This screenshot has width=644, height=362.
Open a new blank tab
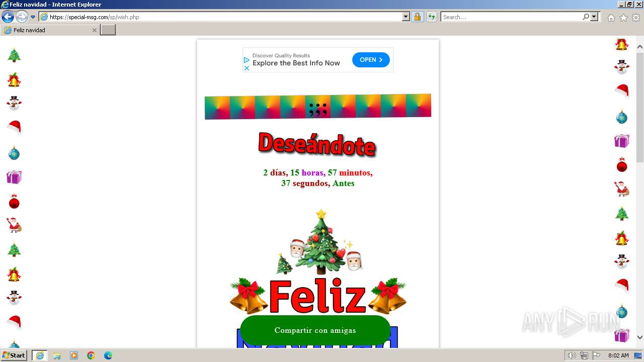[x=108, y=30]
